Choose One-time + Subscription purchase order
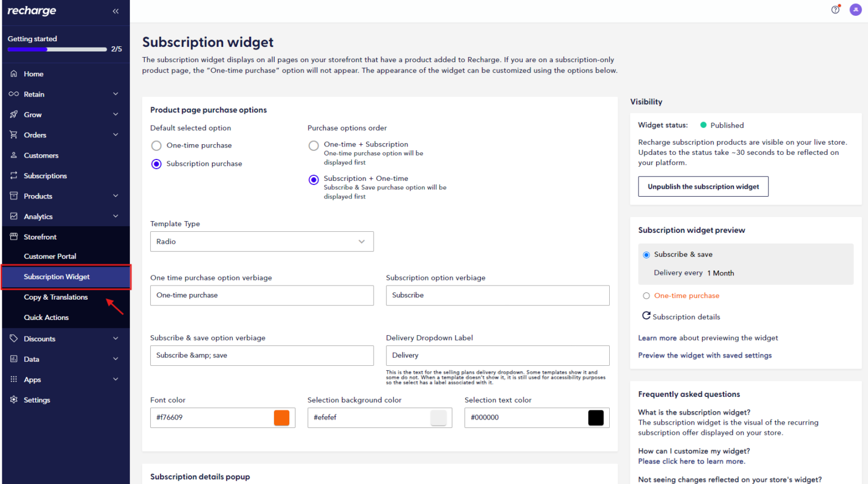 point(314,145)
